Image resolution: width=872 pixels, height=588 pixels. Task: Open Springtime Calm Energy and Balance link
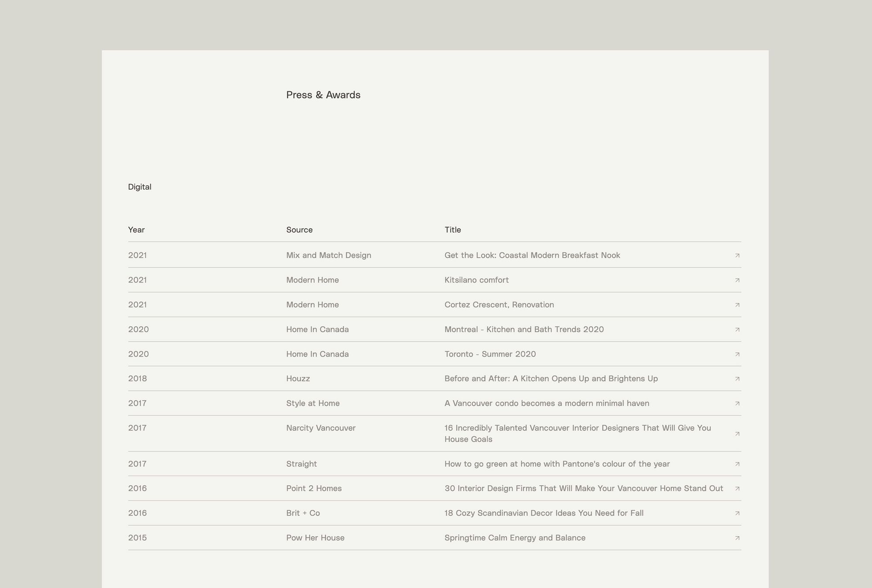click(x=515, y=537)
